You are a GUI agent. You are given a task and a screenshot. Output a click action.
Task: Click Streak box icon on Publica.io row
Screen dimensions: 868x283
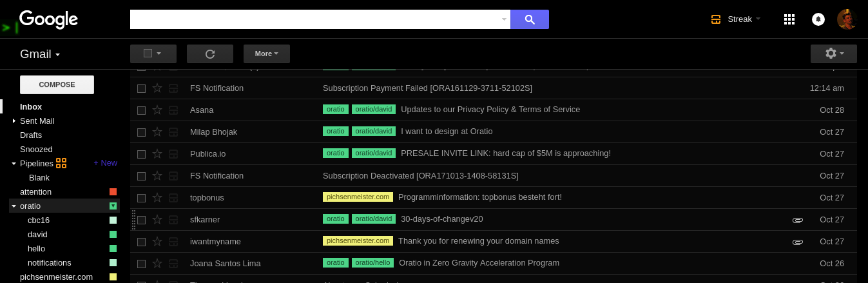(173, 154)
